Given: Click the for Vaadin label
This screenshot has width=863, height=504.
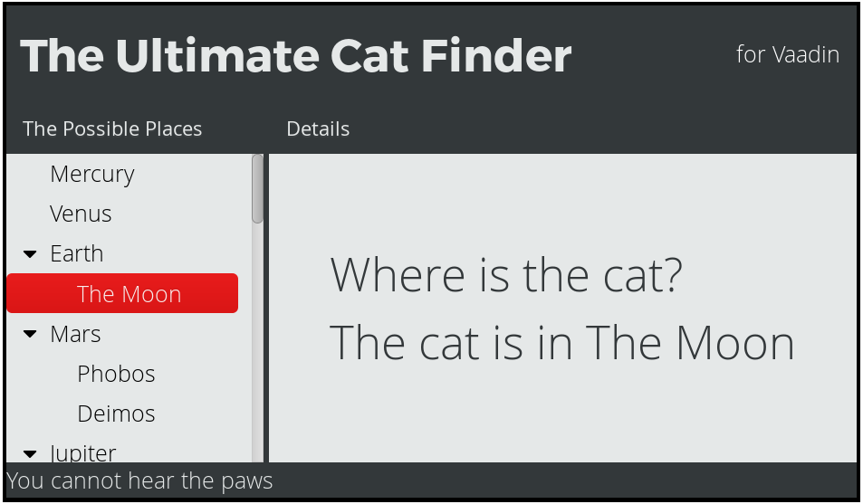Looking at the screenshot, I should pos(788,54).
